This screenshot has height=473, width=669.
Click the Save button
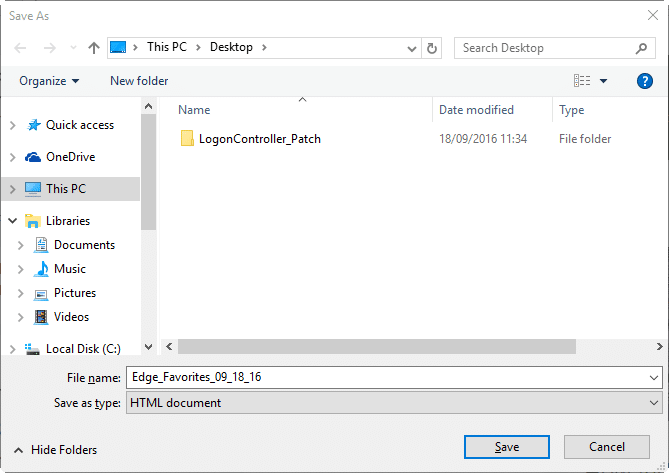click(506, 447)
